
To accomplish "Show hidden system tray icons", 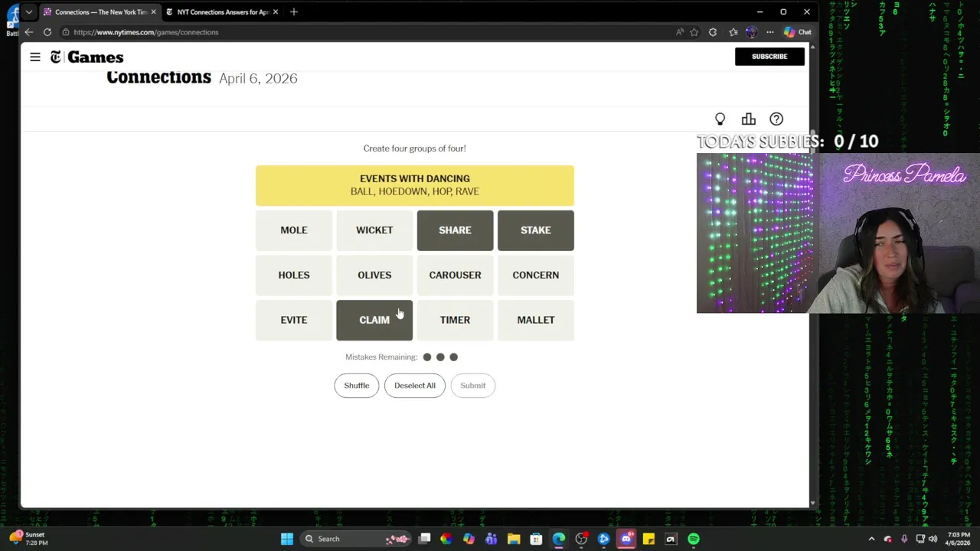I will tap(871, 539).
